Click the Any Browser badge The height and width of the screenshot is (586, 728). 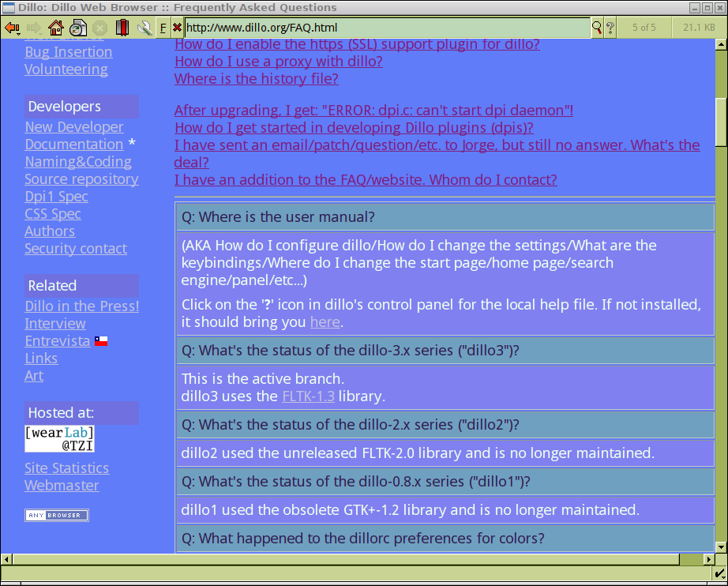[x=57, y=516]
